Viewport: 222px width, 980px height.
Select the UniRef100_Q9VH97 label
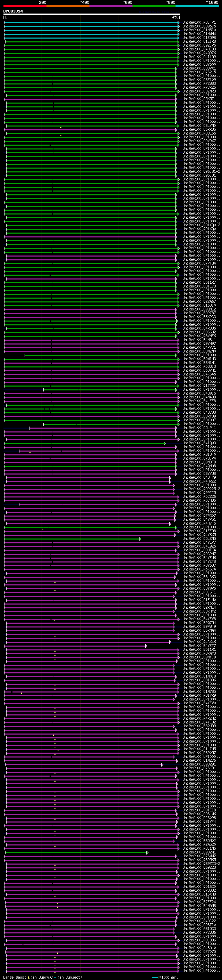tap(199, 343)
